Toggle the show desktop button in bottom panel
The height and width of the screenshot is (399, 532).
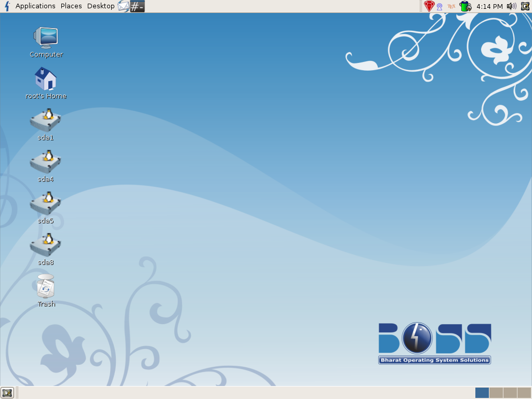(7, 393)
